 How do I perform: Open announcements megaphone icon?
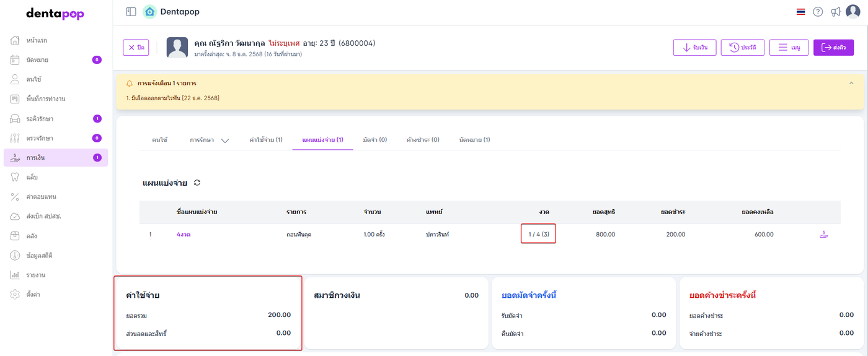click(x=836, y=12)
